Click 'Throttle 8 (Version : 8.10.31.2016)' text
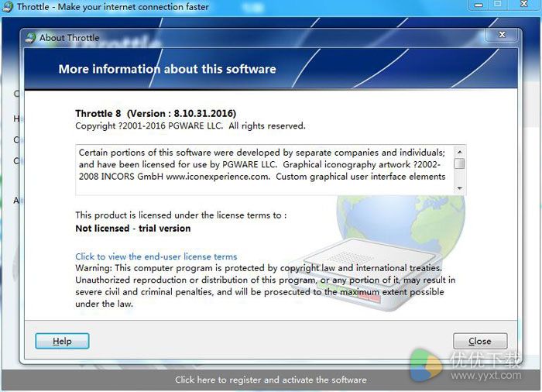The width and height of the screenshot is (542, 392). coord(156,113)
